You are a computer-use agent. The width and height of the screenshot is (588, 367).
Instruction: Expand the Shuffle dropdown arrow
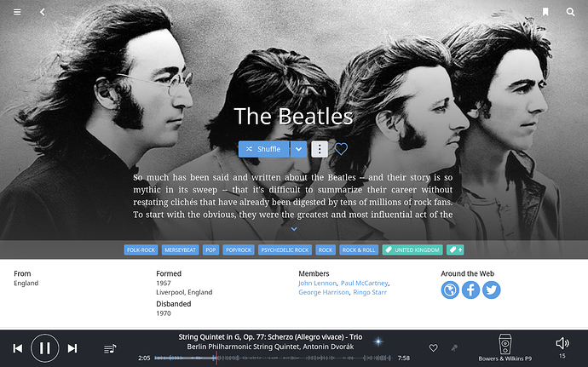[298, 149]
